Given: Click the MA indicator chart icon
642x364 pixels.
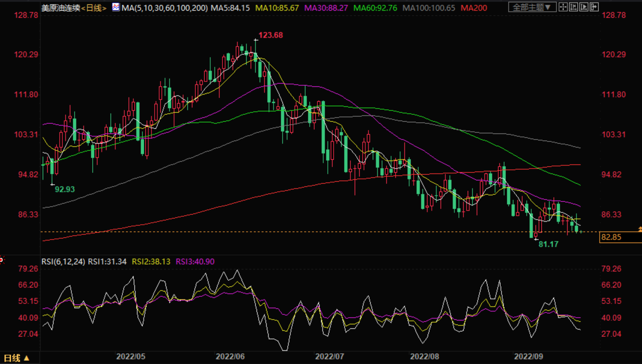Looking at the screenshot, I should tap(116, 7).
